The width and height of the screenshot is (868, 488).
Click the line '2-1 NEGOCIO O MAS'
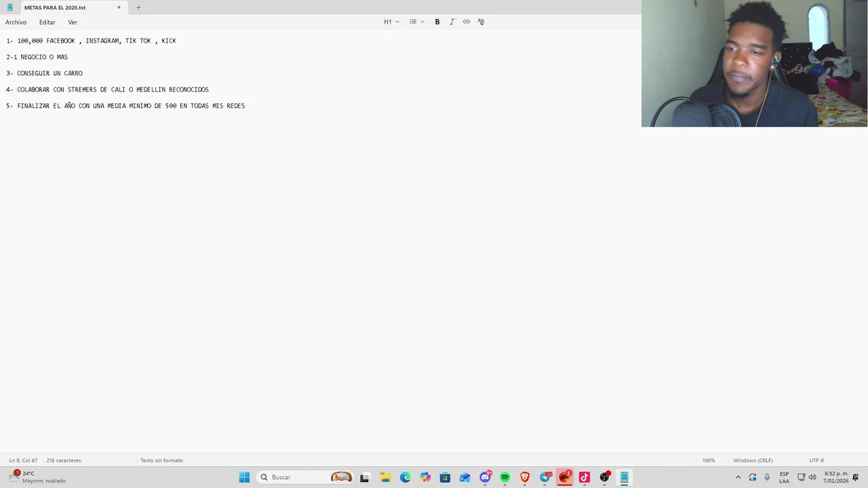(x=37, y=57)
